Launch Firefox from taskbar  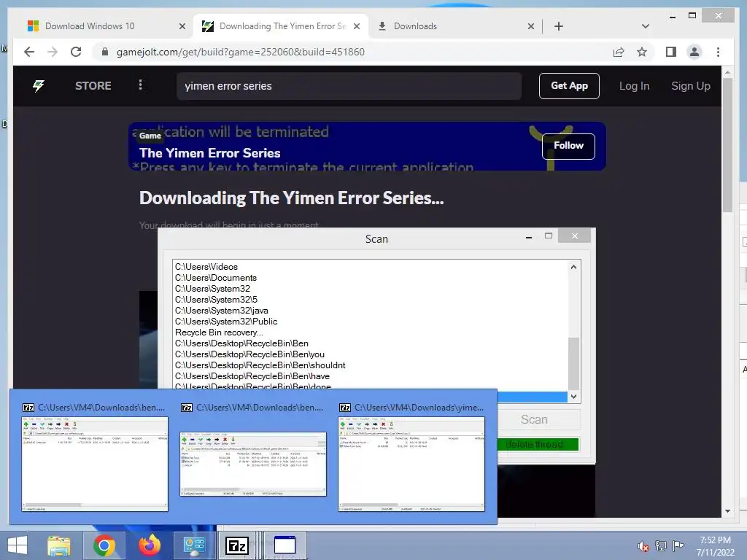149,545
